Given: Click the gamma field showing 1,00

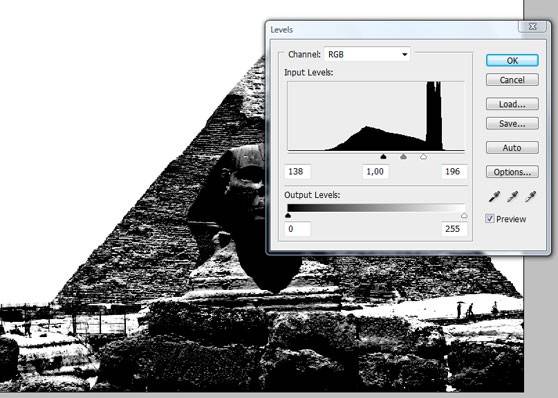Looking at the screenshot, I should click(x=376, y=172).
